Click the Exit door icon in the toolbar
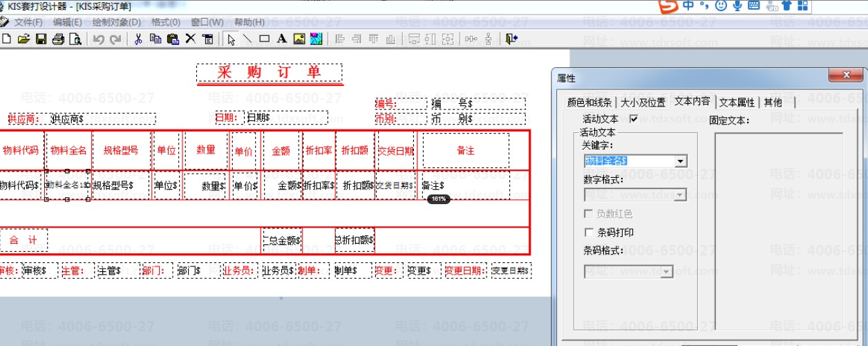Viewport: 868px width, 346px height. click(x=511, y=39)
